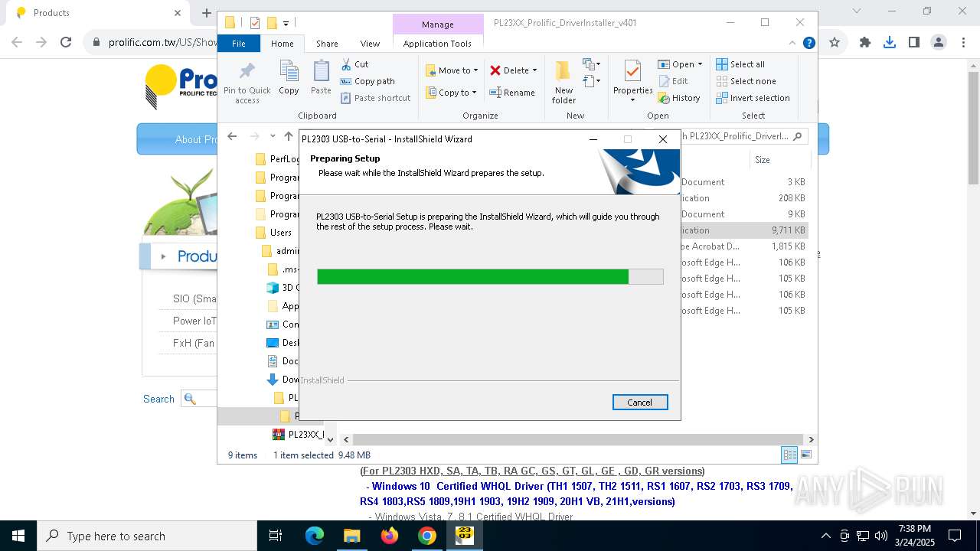Open the system tray volume icon
This screenshot has width=980, height=551.
(881, 536)
